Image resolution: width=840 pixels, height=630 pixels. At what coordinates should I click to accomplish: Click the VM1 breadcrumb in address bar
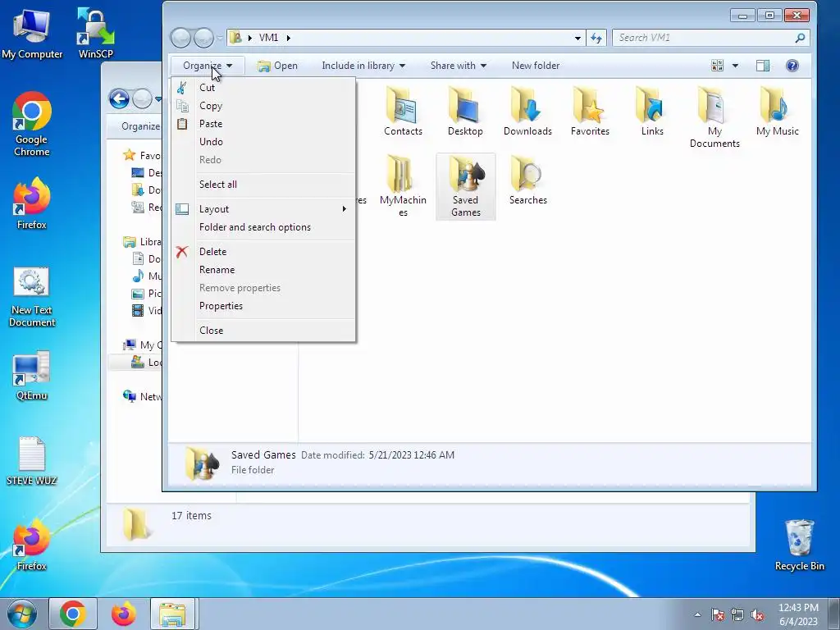[268, 38]
